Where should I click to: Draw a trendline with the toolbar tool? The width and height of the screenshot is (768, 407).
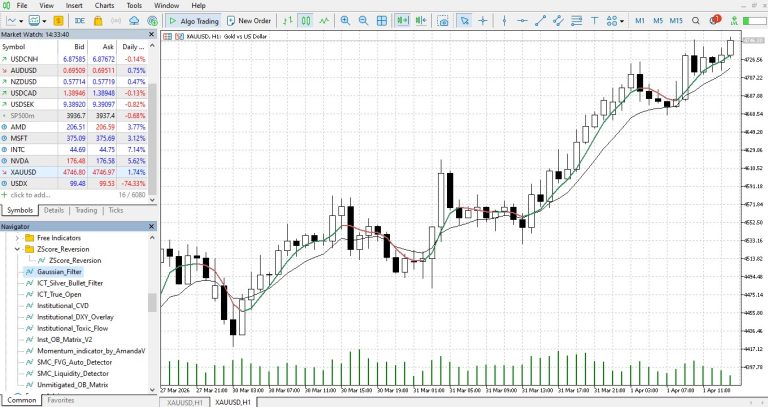(540, 21)
